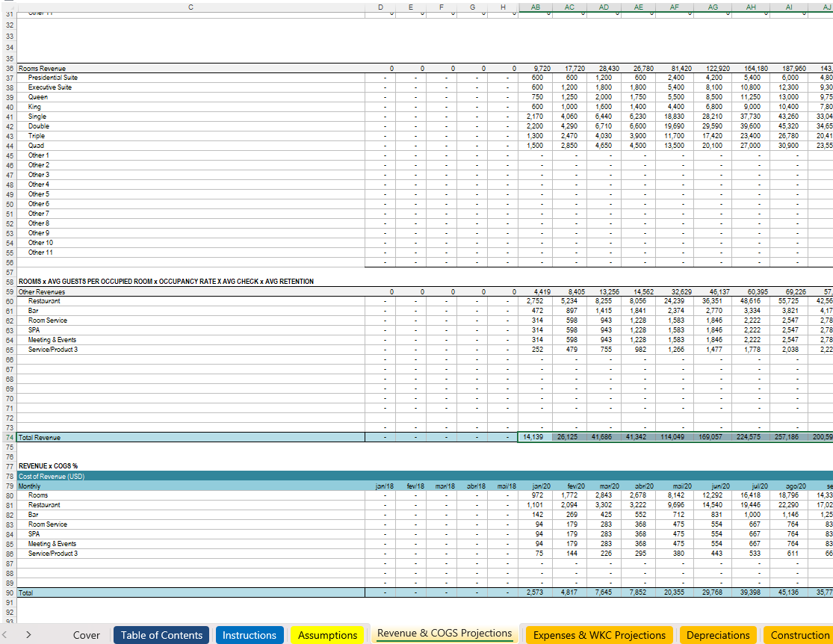Switch to the Table of Contents tab
The width and height of the screenshot is (833, 644).
161,635
